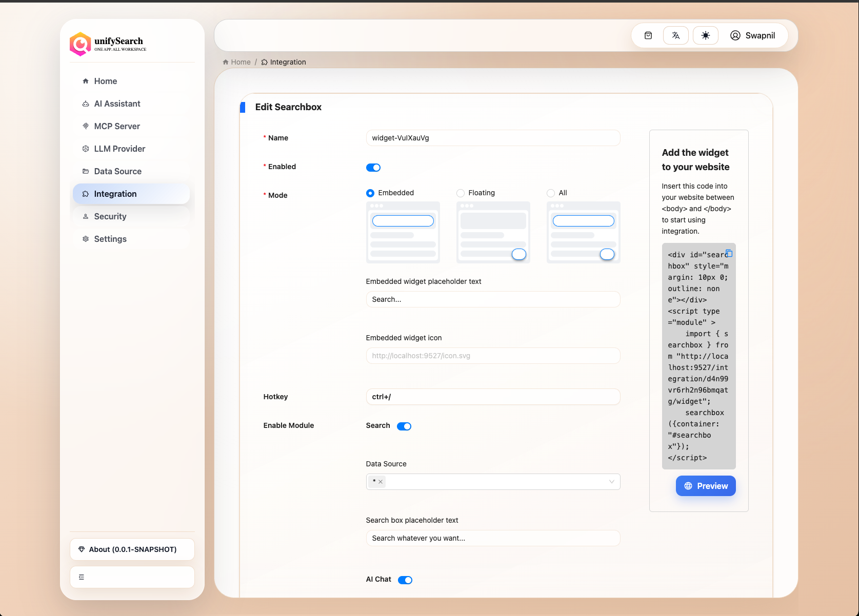Click the LLM Provider folder icon
This screenshot has width=859, height=616.
tap(85, 149)
